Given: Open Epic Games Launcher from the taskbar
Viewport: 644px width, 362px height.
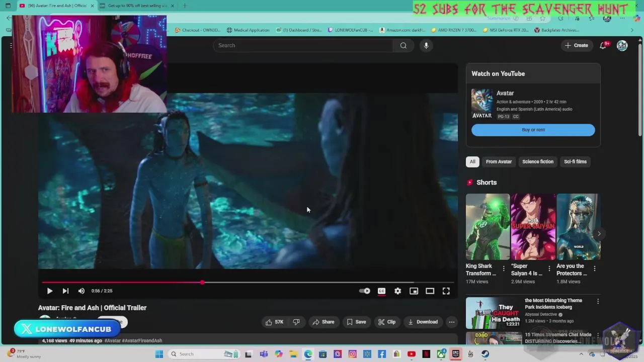Looking at the screenshot, I should pyautogui.click(x=456, y=354).
